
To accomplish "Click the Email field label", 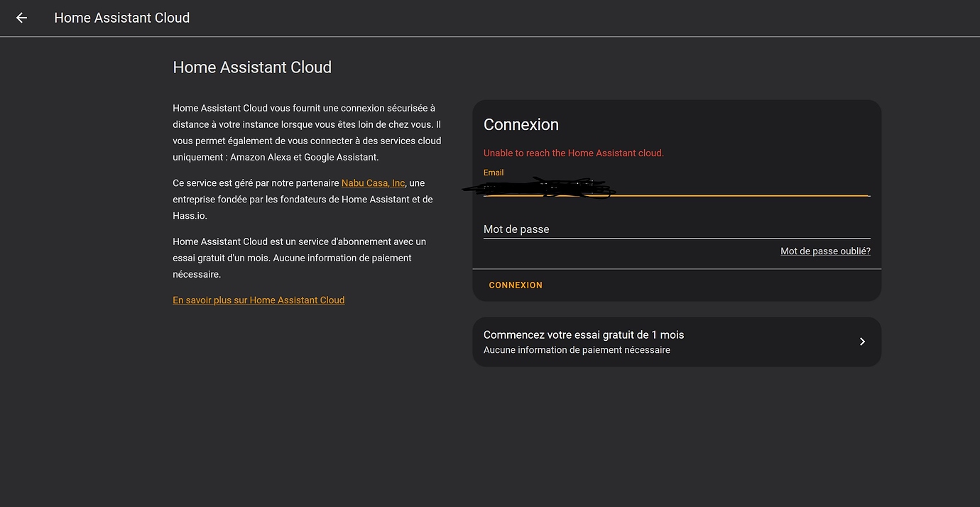I will (493, 172).
